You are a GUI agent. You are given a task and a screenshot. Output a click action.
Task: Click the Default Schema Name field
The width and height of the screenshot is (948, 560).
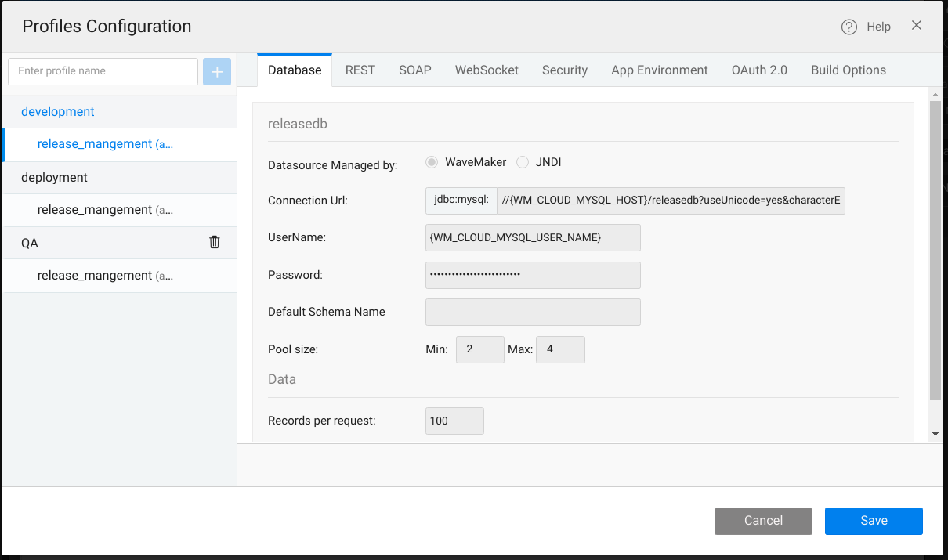click(533, 312)
